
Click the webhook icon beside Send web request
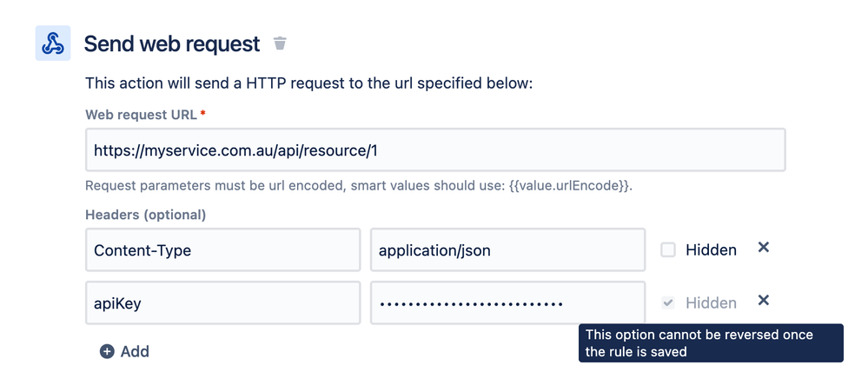tap(53, 43)
